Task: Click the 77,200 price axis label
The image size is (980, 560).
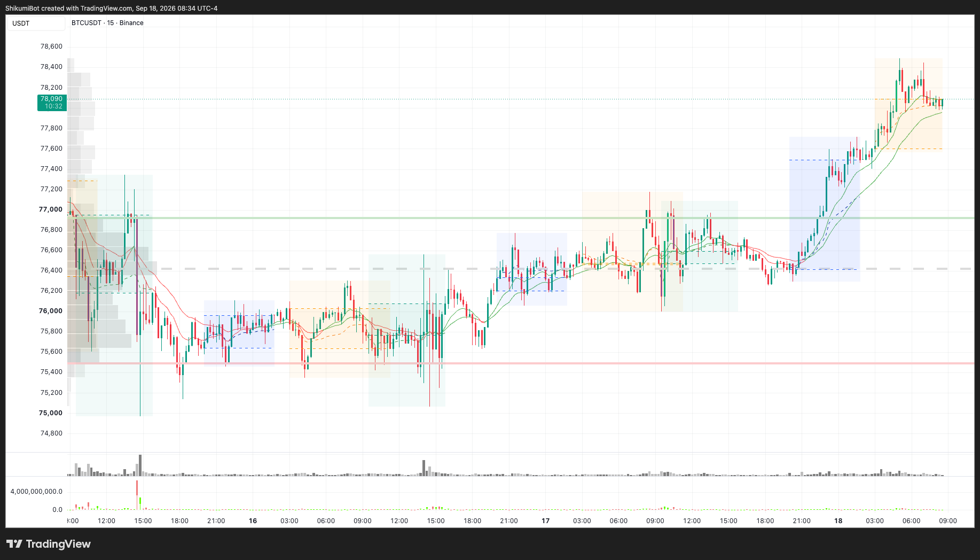Action: click(x=51, y=189)
